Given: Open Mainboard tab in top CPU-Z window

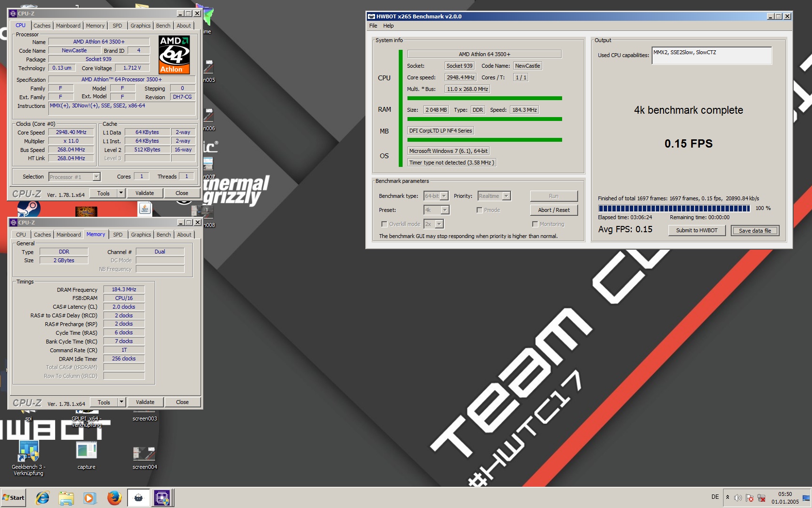Looking at the screenshot, I should pos(68,26).
